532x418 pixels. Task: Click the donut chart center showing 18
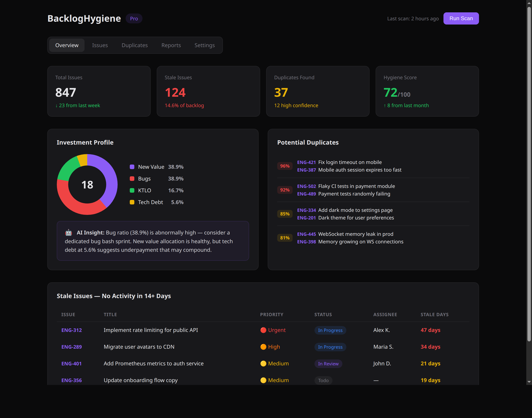(x=87, y=185)
